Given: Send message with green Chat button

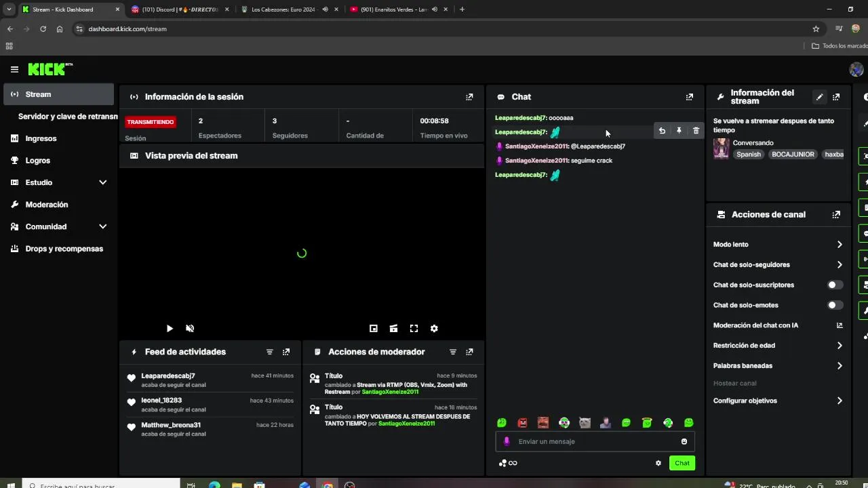Looking at the screenshot, I should pyautogui.click(x=682, y=463).
